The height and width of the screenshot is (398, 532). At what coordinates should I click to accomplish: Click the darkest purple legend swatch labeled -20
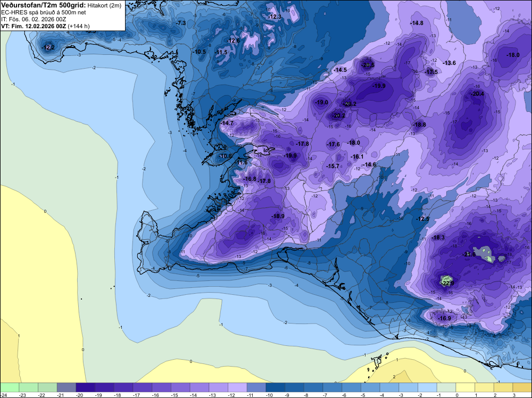(x=86, y=387)
